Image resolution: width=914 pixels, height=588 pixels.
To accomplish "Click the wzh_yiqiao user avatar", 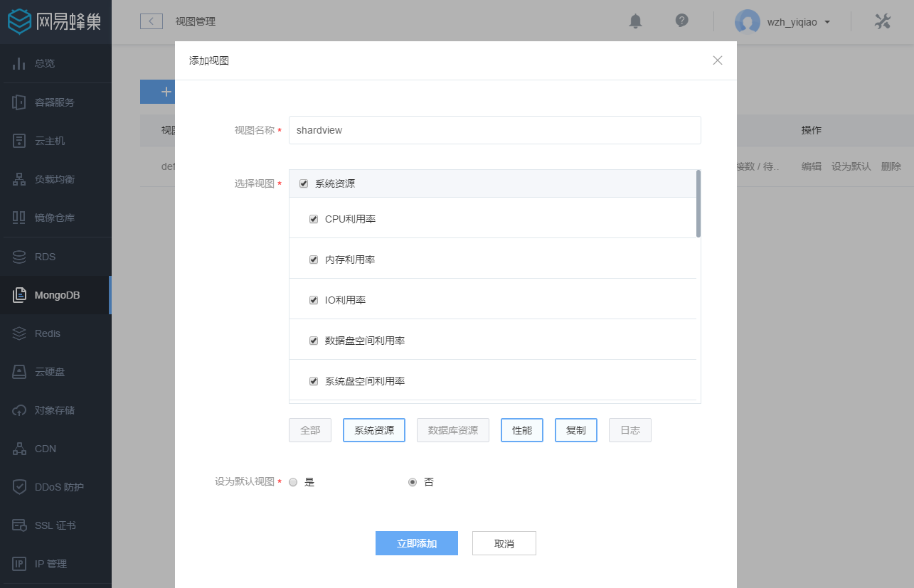I will click(747, 21).
